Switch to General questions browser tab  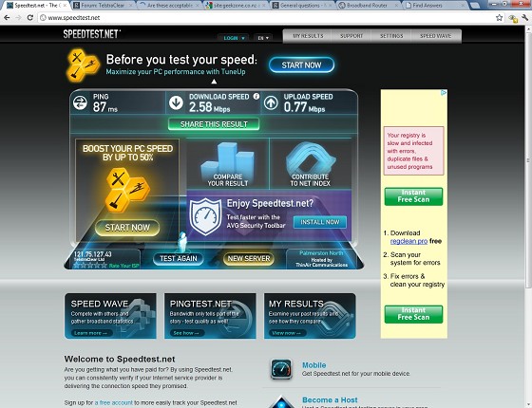[302, 5]
